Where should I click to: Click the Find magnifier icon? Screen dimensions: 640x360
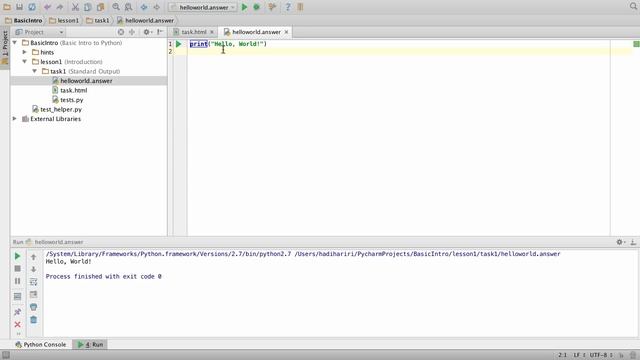116,7
